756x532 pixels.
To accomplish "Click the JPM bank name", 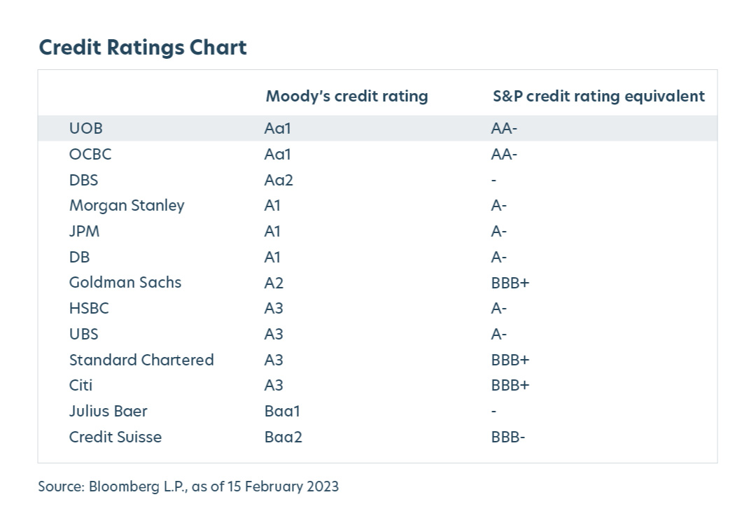I will click(84, 231).
